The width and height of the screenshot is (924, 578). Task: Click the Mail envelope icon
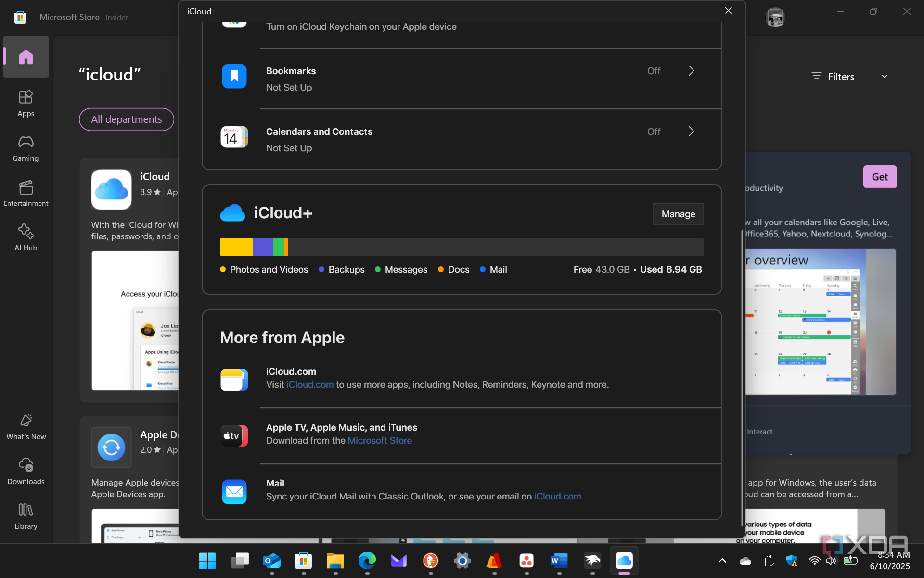click(234, 492)
